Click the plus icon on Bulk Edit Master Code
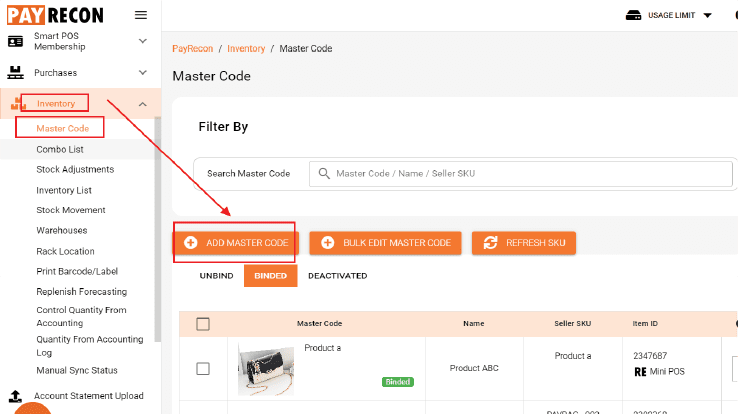This screenshot has width=738, height=414. (x=328, y=243)
